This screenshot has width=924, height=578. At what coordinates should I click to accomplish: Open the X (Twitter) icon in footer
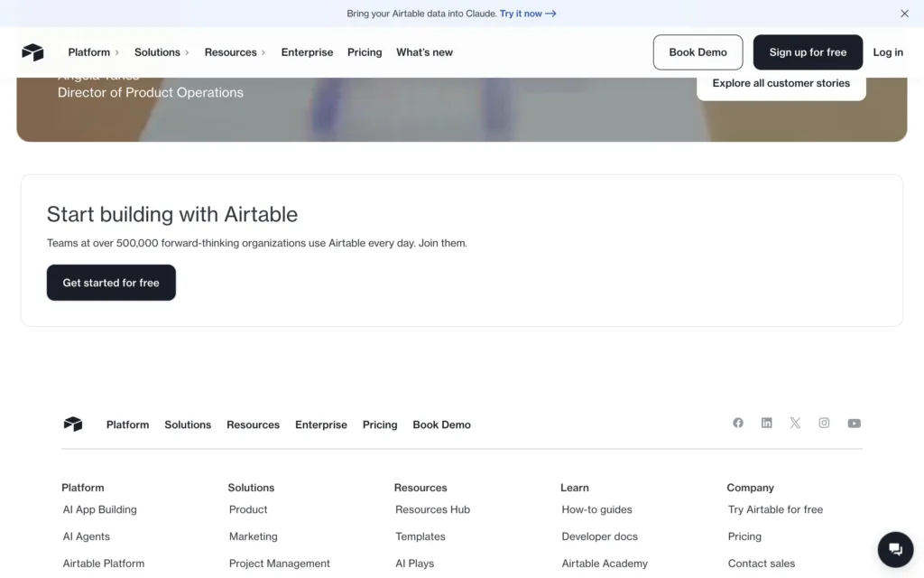[795, 423]
